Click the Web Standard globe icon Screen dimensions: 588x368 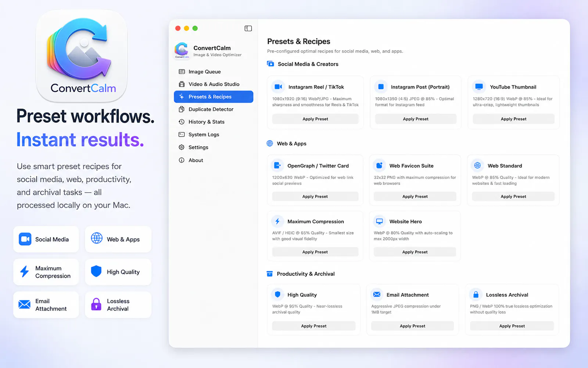point(477,166)
